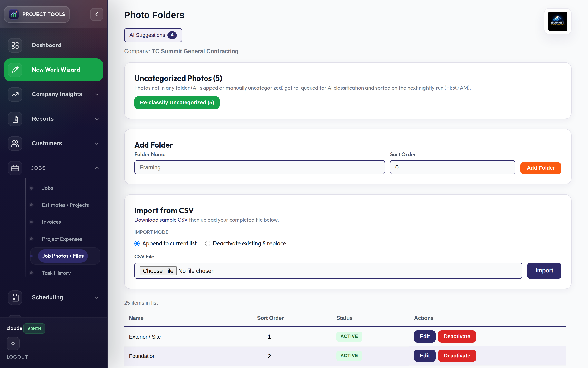
Task: Click the Customers people icon
Action: (15, 144)
